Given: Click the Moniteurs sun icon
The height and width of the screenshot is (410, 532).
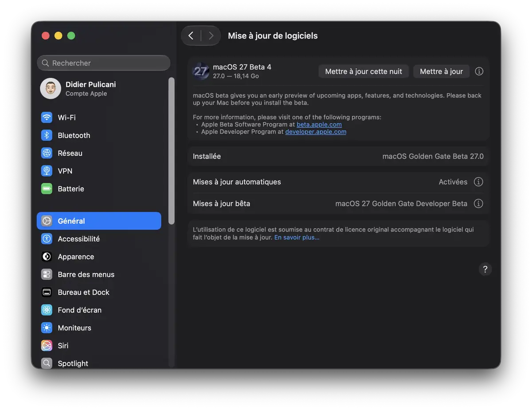Looking at the screenshot, I should pos(47,327).
